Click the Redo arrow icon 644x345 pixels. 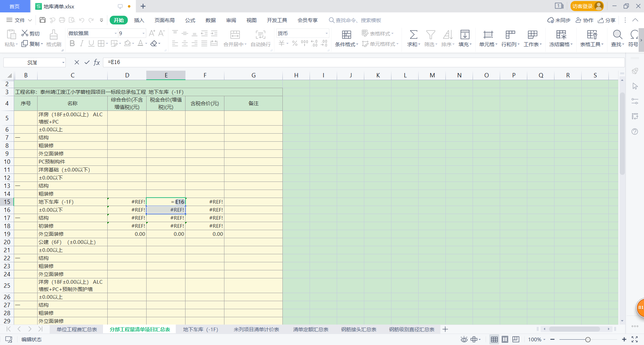click(x=91, y=20)
